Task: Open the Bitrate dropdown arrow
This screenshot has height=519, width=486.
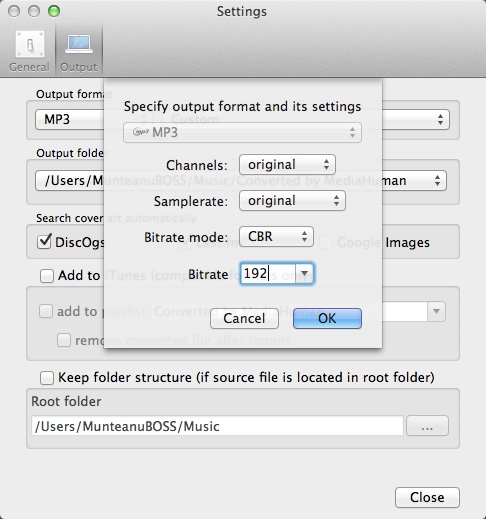Action: click(304, 274)
